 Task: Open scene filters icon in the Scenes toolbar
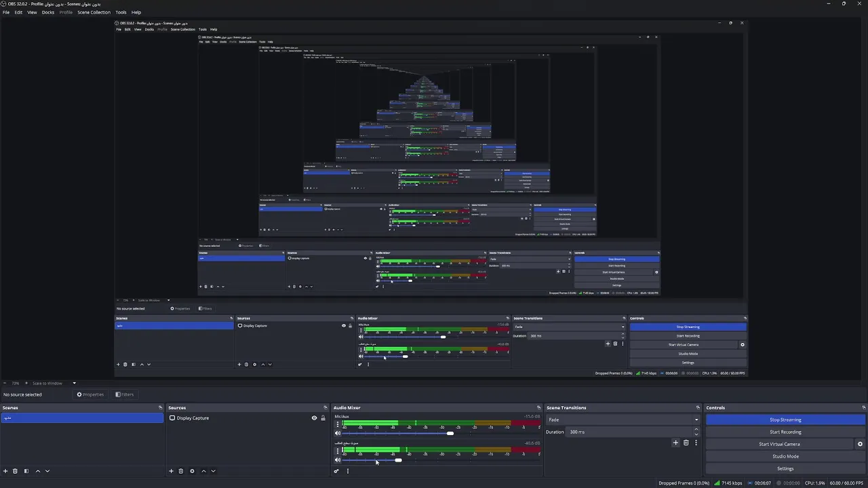click(26, 471)
